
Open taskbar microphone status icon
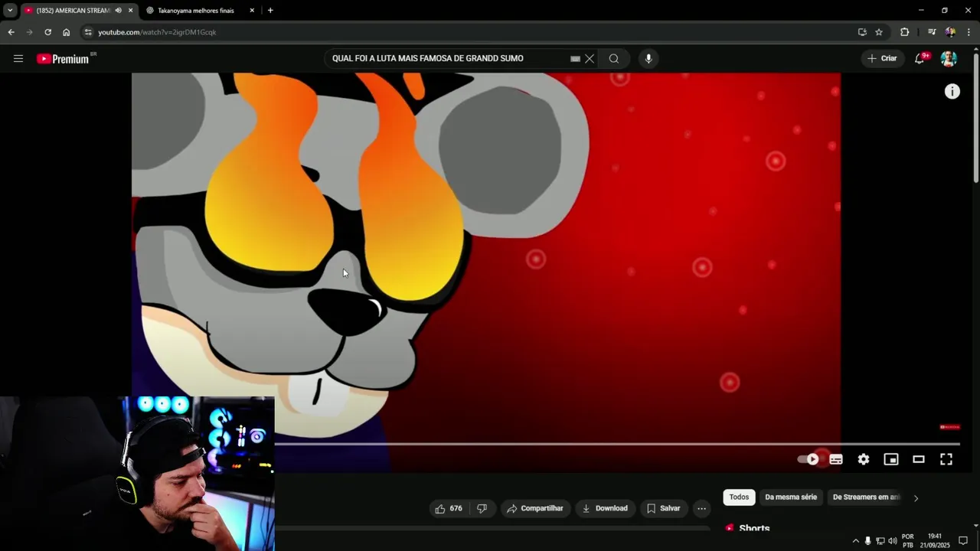[867, 541]
